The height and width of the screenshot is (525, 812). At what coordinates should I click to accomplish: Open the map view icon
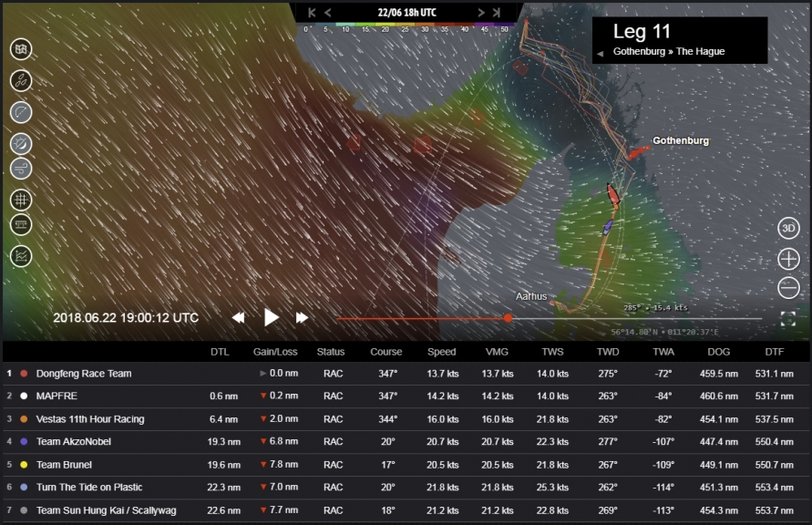[21, 49]
